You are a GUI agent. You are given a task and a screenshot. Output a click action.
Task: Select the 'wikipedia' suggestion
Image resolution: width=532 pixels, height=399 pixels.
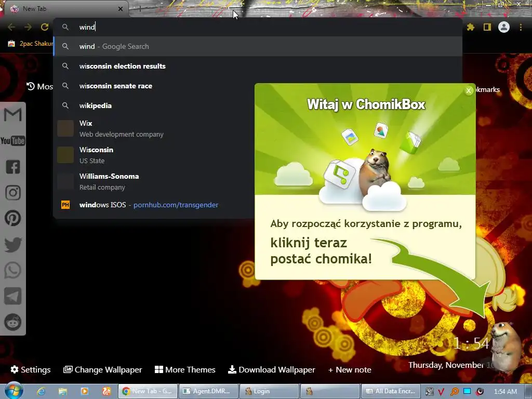tap(154, 105)
